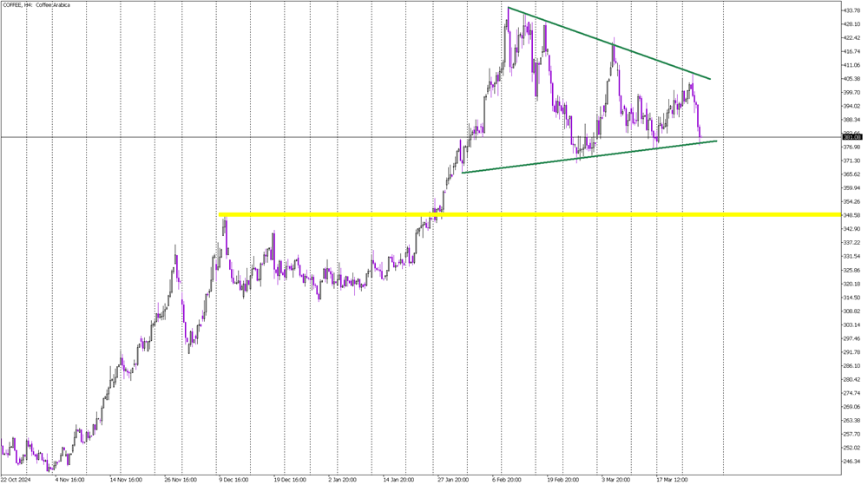868x485 pixels.
Task: Select the upper descending green trendline
Action: 609,43
